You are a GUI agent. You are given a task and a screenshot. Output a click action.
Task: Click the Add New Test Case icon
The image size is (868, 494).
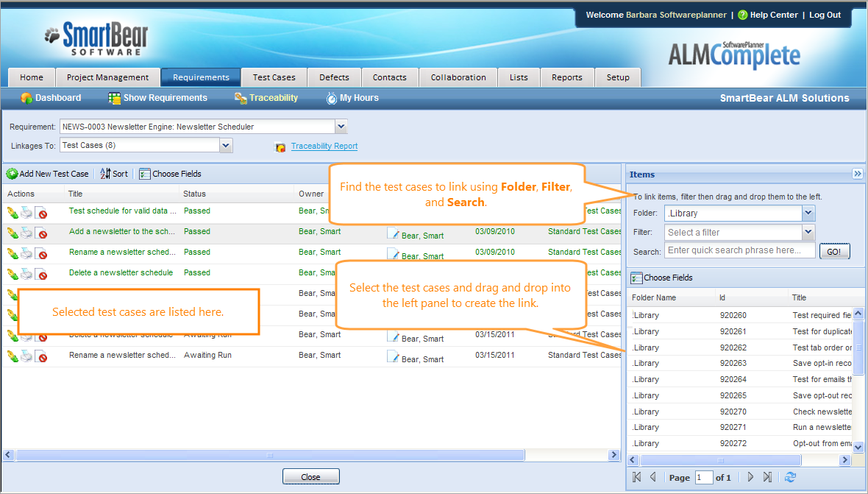click(12, 174)
